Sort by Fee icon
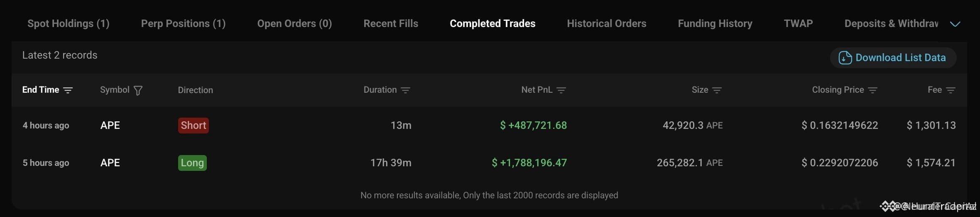Image resolution: width=980 pixels, height=217 pixels. click(951, 90)
